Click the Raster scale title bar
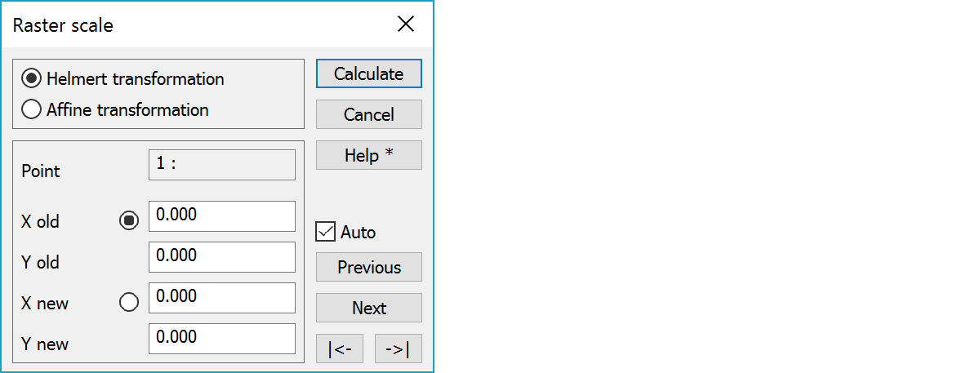 click(196, 25)
